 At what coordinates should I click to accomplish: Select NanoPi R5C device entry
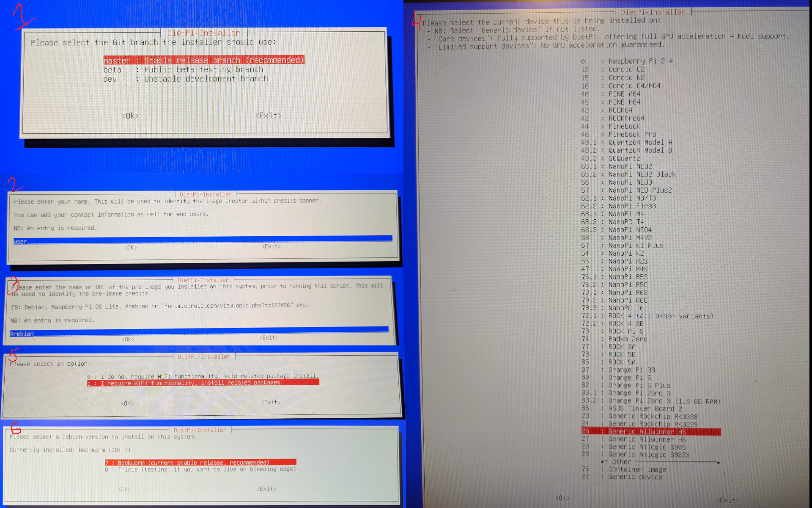(614, 284)
